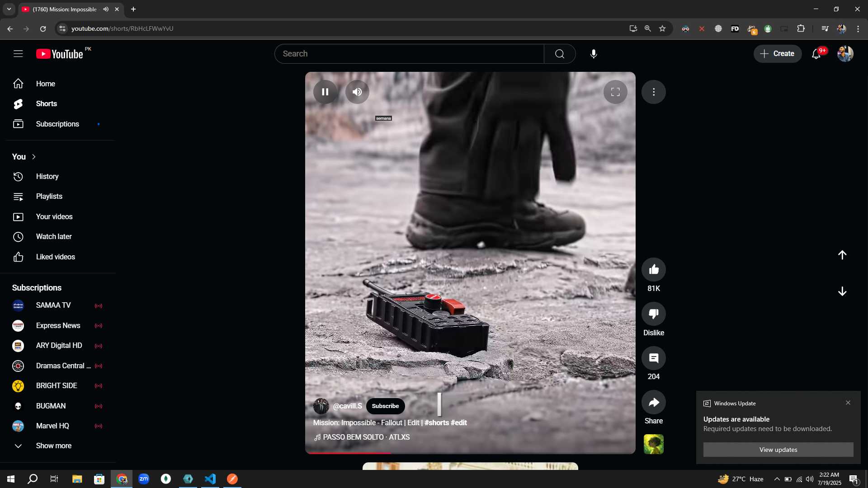
Task: Open the YouTube home logo
Action: coord(60,54)
